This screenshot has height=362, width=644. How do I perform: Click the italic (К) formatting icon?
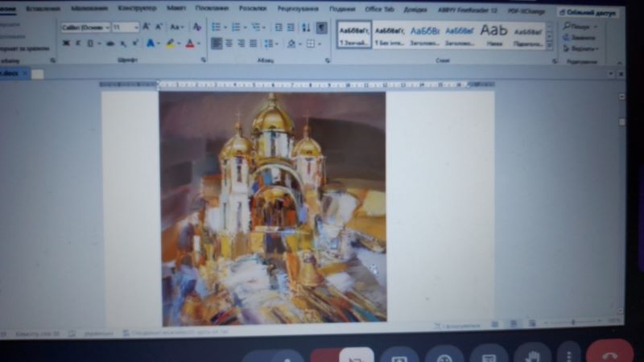[x=78, y=43]
